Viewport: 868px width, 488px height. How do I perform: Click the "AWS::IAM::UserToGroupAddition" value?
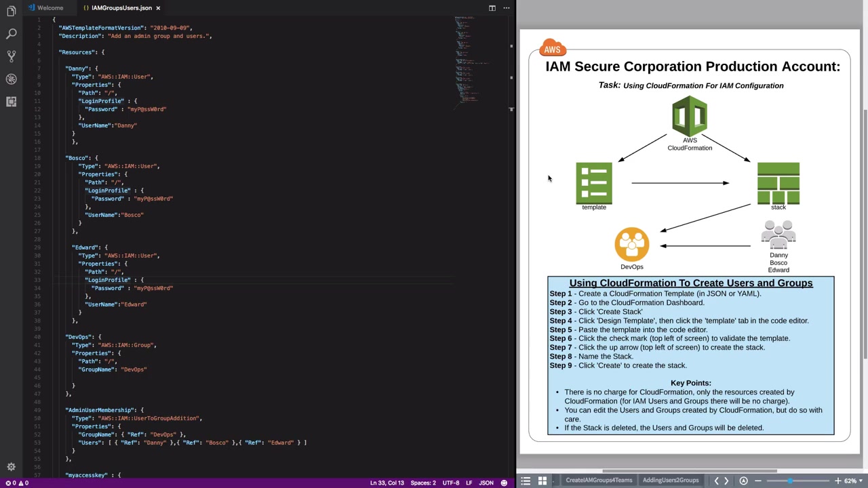(149, 418)
